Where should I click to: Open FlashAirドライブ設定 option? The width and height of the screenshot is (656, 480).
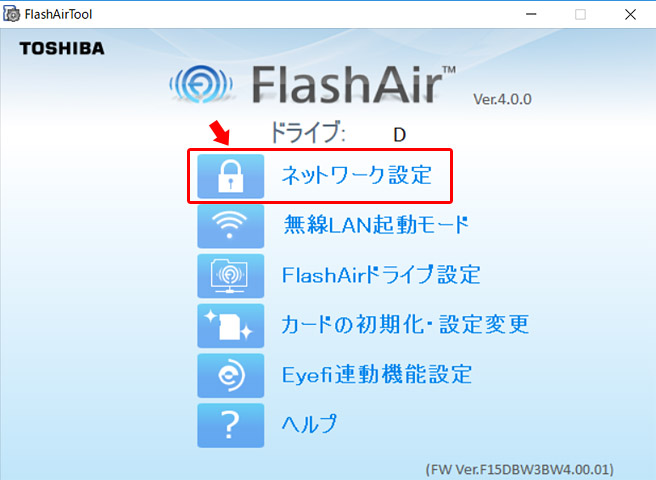pyautogui.click(x=381, y=275)
